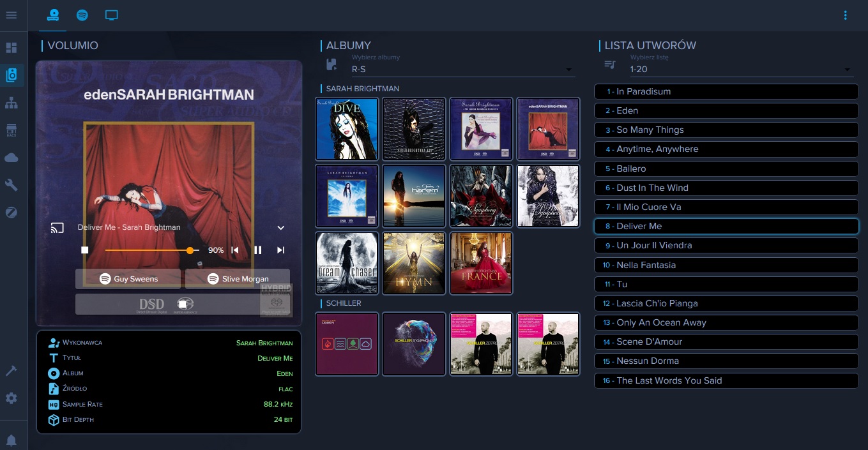Select the Hymn album cover
Image resolution: width=868 pixels, height=450 pixels.
click(x=414, y=263)
